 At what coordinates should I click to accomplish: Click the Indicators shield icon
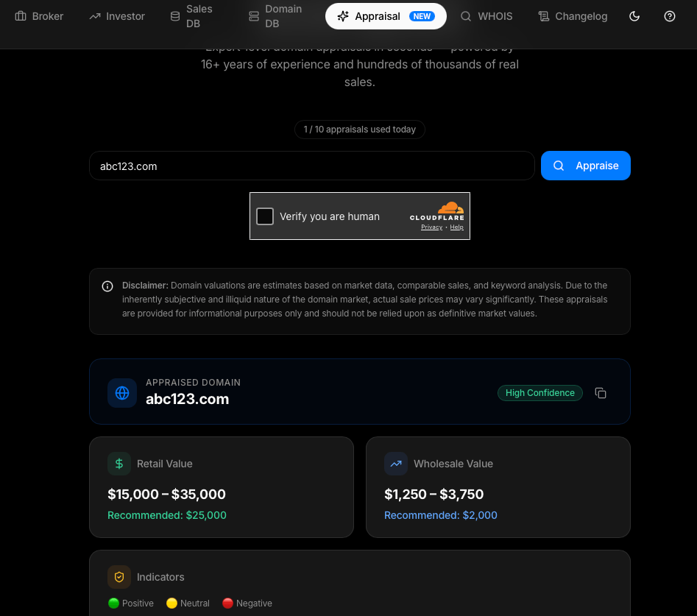pos(119,577)
